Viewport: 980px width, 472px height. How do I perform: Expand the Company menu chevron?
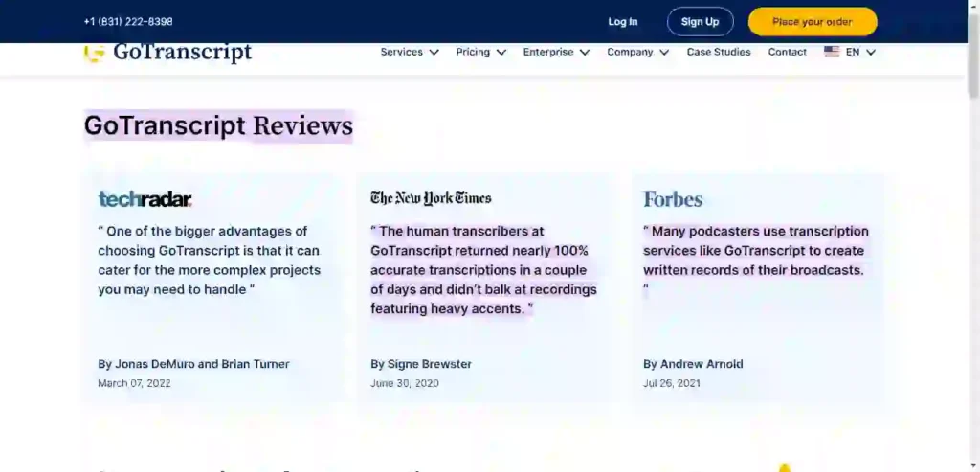(x=664, y=53)
